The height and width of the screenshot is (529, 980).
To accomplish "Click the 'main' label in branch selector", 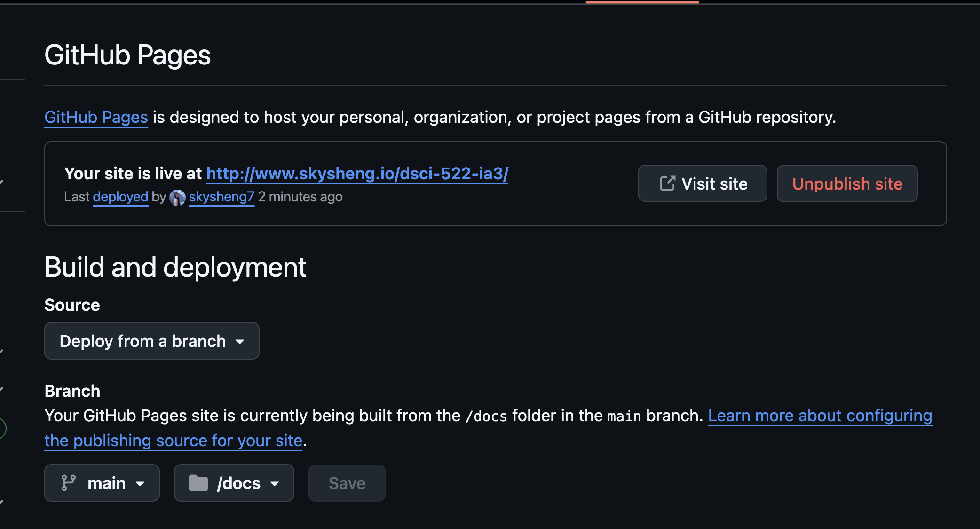I will coord(106,483).
